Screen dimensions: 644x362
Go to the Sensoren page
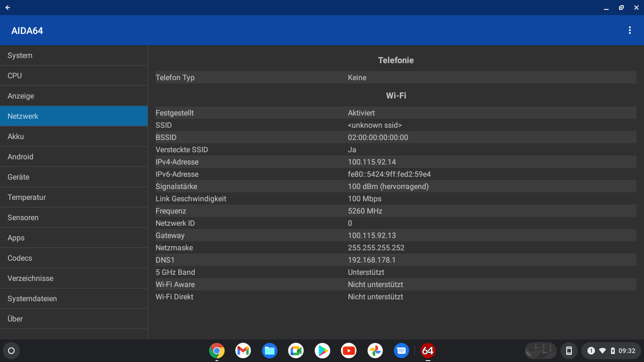click(x=74, y=218)
